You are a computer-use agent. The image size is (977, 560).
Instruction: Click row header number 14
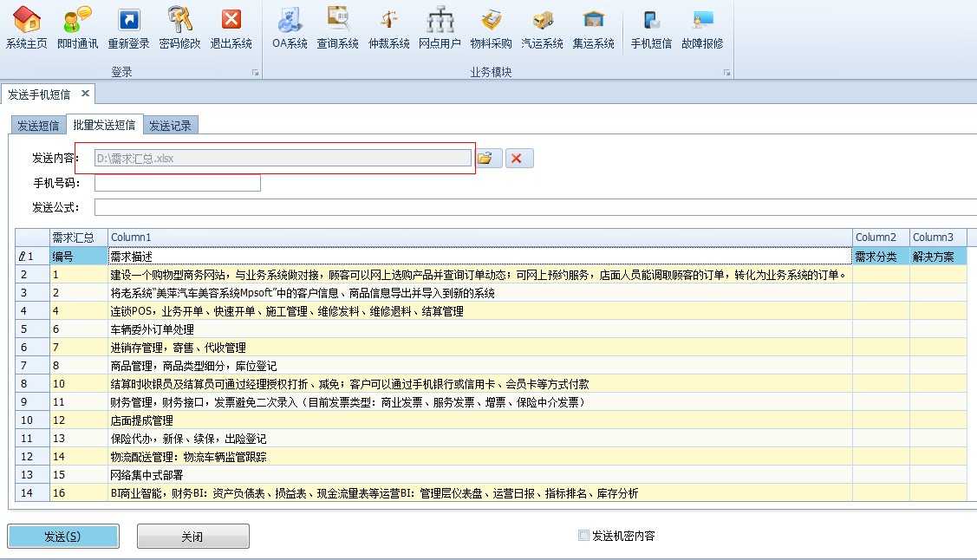click(x=32, y=492)
